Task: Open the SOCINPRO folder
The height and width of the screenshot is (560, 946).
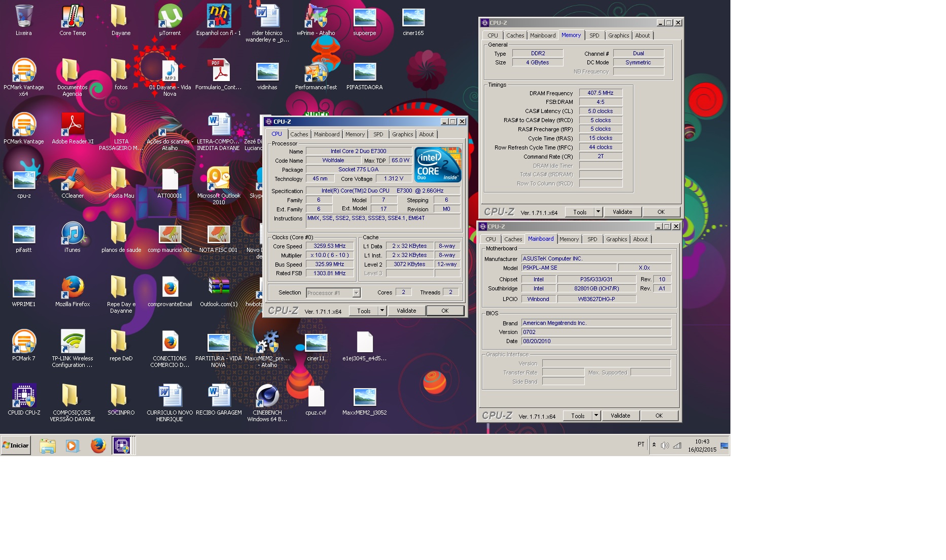Action: point(121,400)
